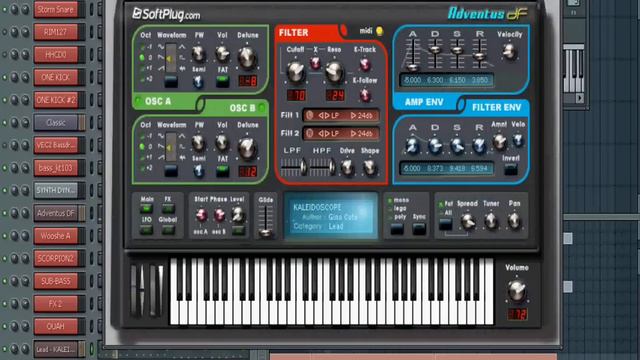Adjust the Glide slider

point(265,232)
